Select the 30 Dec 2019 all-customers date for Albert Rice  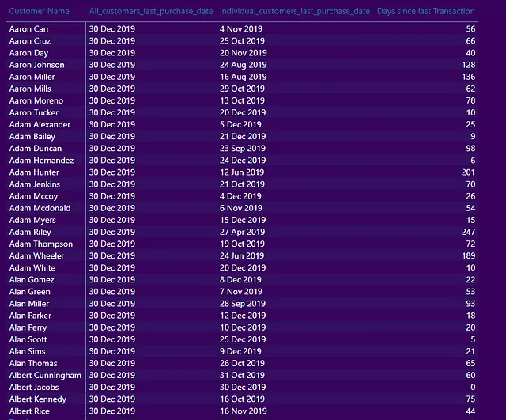(x=112, y=411)
